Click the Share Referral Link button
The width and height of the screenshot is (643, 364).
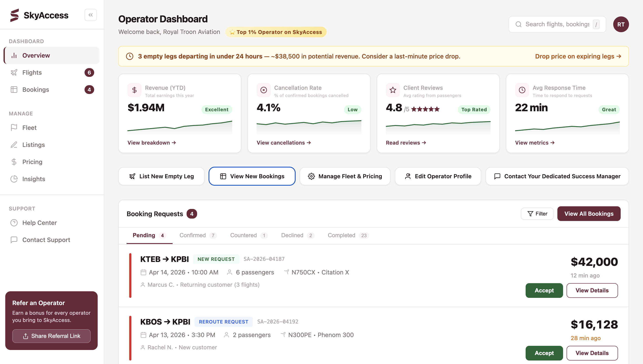click(51, 336)
